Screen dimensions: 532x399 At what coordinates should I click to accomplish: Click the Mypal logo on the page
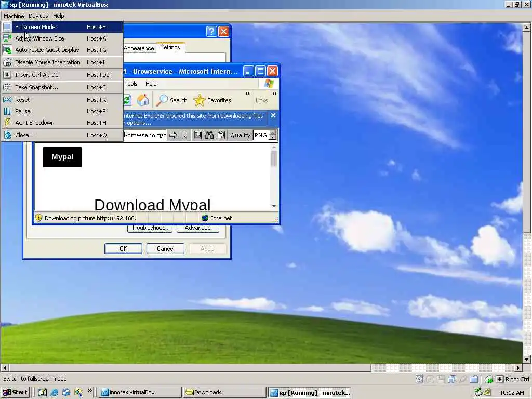pos(62,157)
